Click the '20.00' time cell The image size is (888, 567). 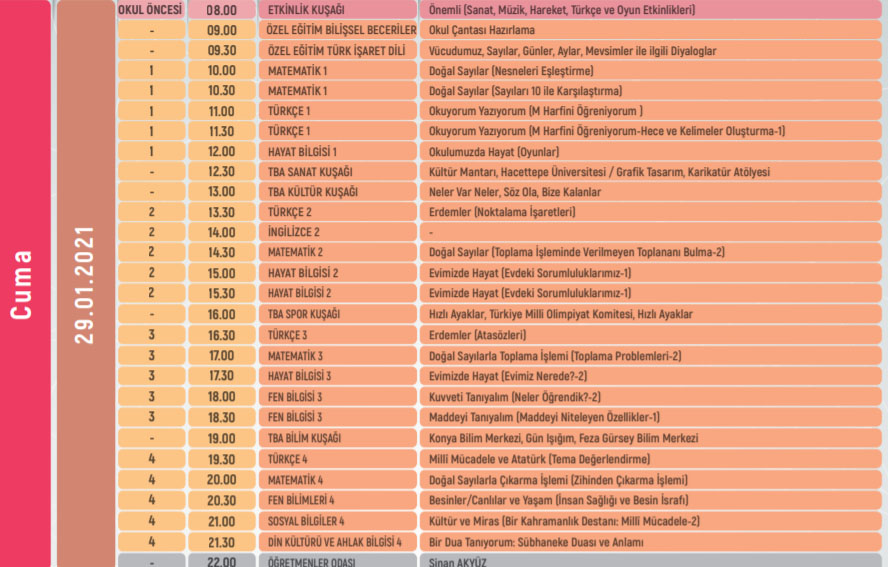(x=221, y=480)
